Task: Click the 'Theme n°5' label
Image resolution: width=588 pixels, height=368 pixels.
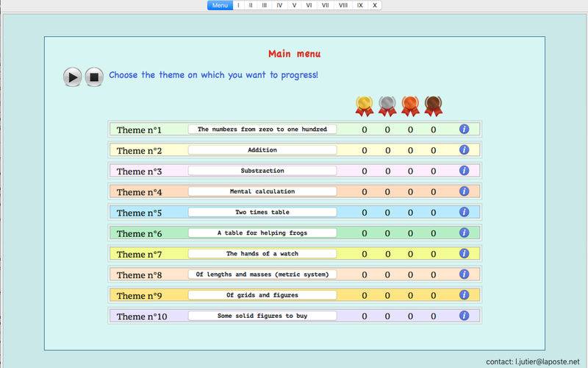Action: coord(139,213)
